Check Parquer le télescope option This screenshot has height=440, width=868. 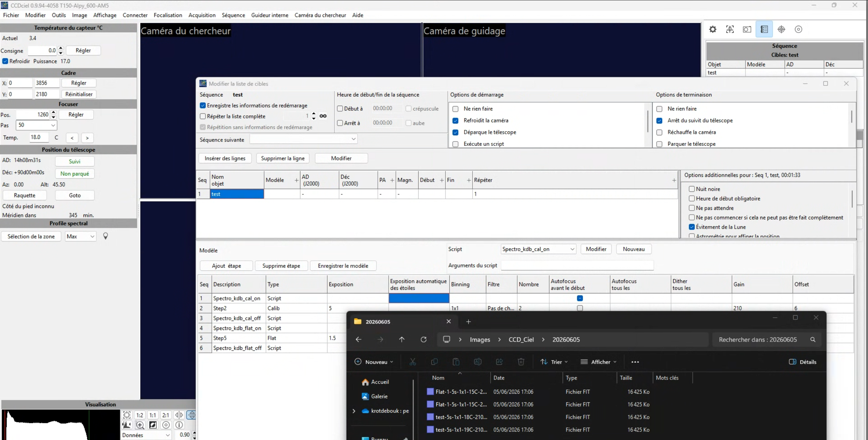pyautogui.click(x=659, y=144)
